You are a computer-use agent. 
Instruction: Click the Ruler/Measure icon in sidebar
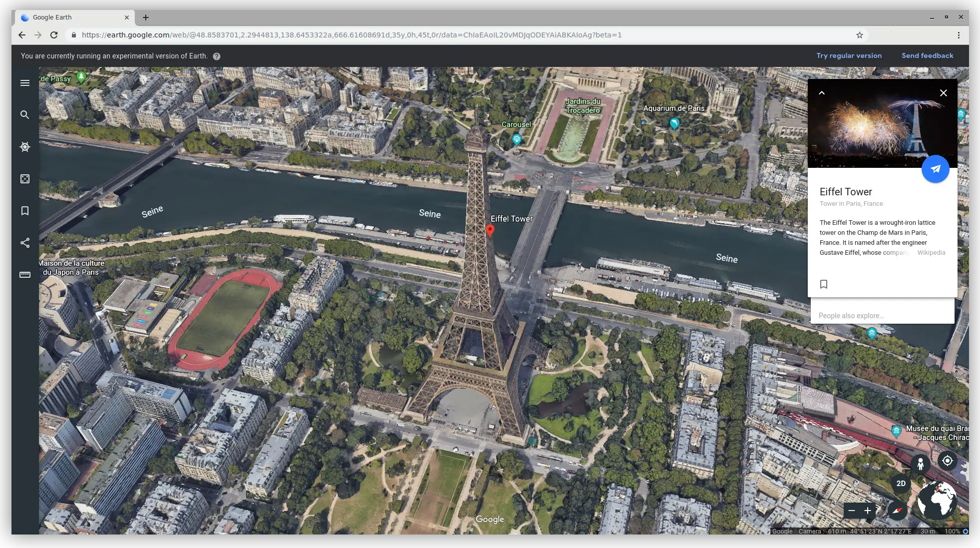click(x=24, y=273)
